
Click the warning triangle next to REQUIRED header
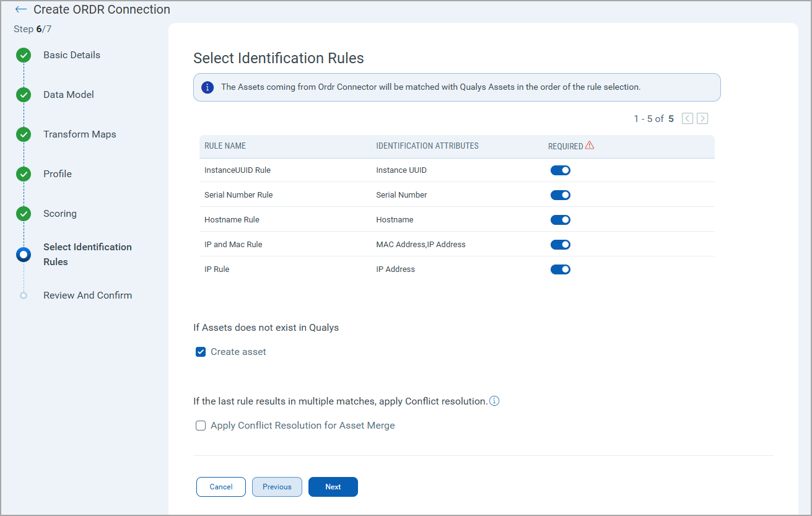[590, 144]
